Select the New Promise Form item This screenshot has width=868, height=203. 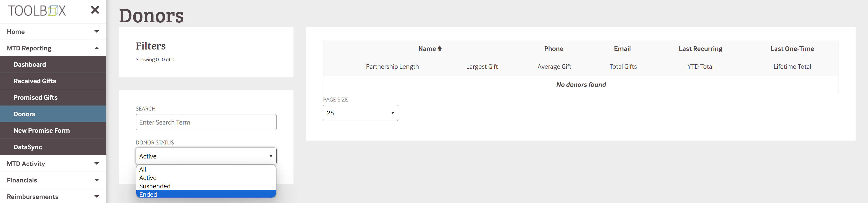click(41, 131)
